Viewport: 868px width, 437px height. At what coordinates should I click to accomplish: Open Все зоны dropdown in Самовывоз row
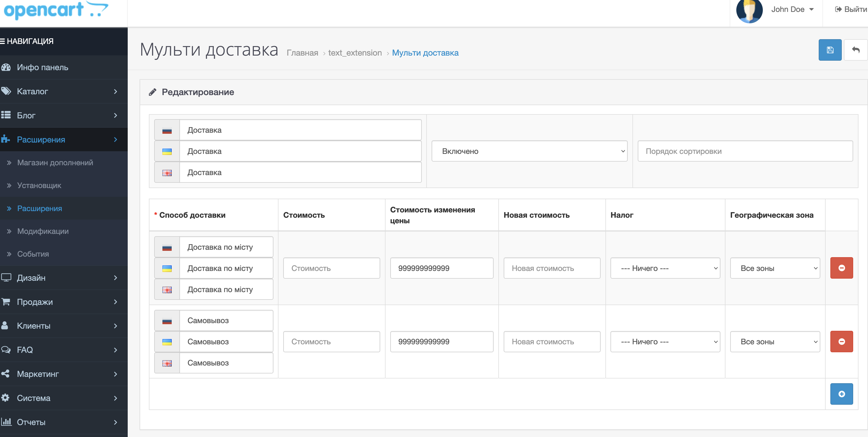click(775, 342)
